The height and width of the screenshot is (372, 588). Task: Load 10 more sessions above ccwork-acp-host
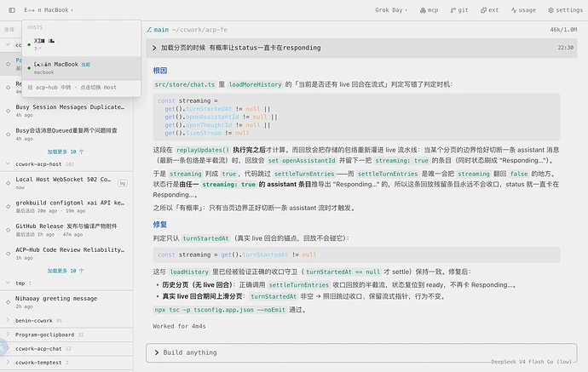coord(66,152)
